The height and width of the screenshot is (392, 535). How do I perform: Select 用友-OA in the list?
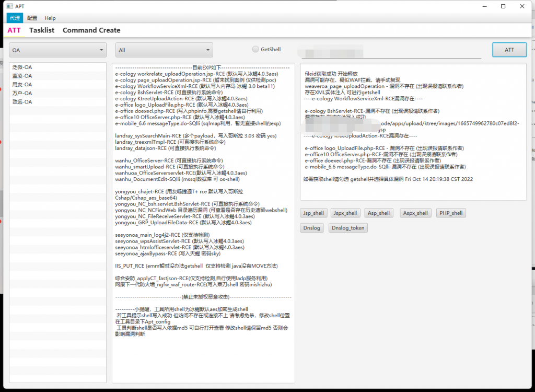57,84
